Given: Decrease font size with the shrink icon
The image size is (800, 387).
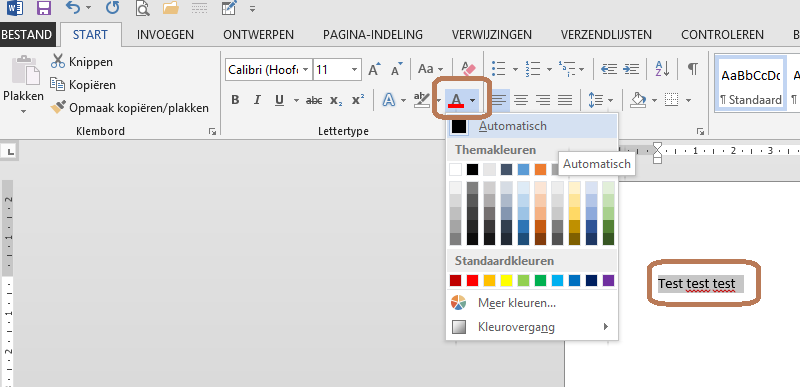Looking at the screenshot, I should pyautogui.click(x=396, y=69).
